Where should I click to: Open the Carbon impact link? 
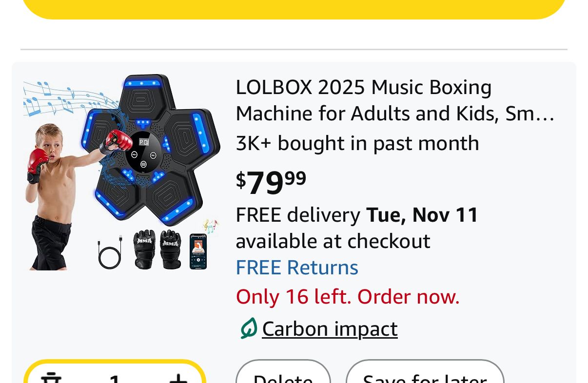(x=330, y=329)
